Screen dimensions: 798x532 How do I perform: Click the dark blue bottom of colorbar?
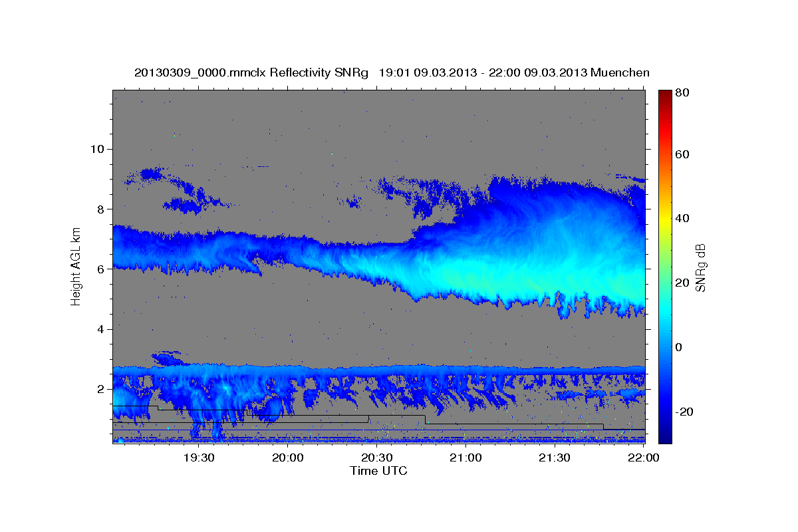[665, 438]
